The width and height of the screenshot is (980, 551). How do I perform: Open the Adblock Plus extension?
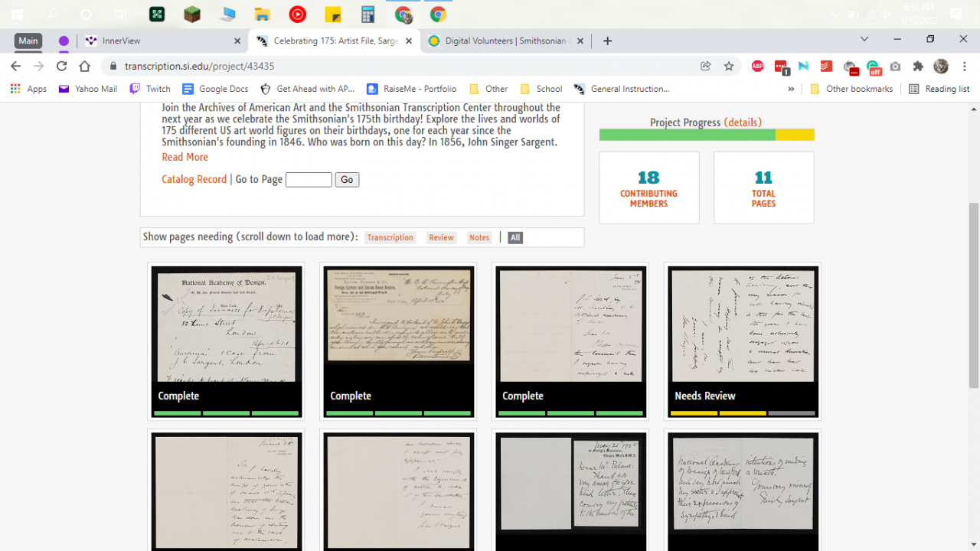758,66
